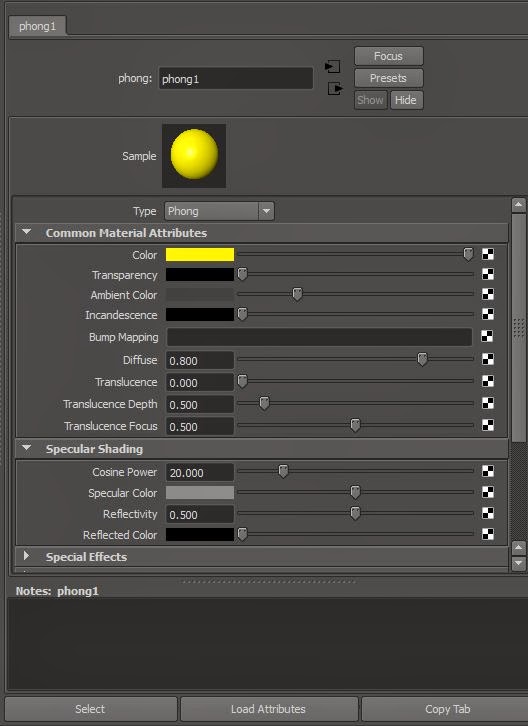
Task: Click the Copy Tab button
Action: point(447,709)
